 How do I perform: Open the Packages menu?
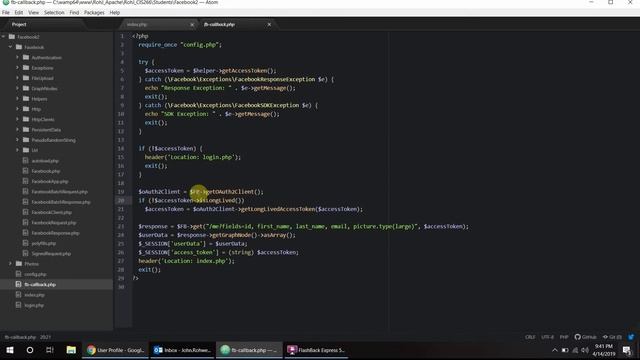(94, 13)
